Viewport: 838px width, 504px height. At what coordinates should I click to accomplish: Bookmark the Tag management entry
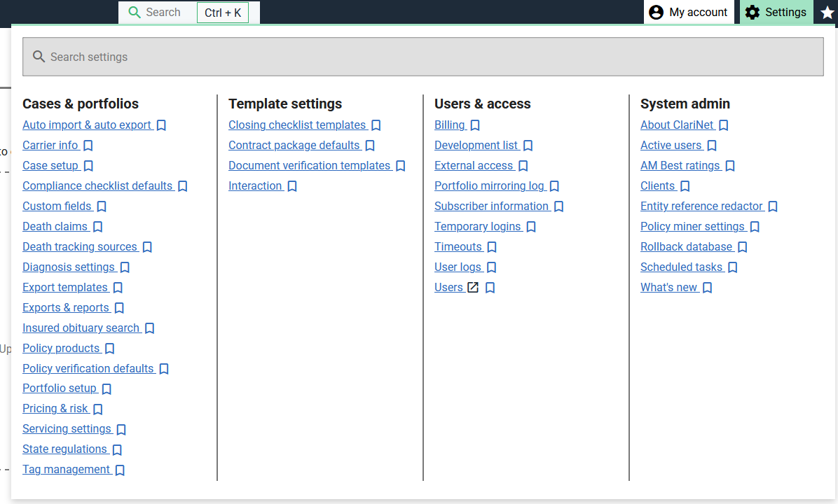(x=121, y=470)
